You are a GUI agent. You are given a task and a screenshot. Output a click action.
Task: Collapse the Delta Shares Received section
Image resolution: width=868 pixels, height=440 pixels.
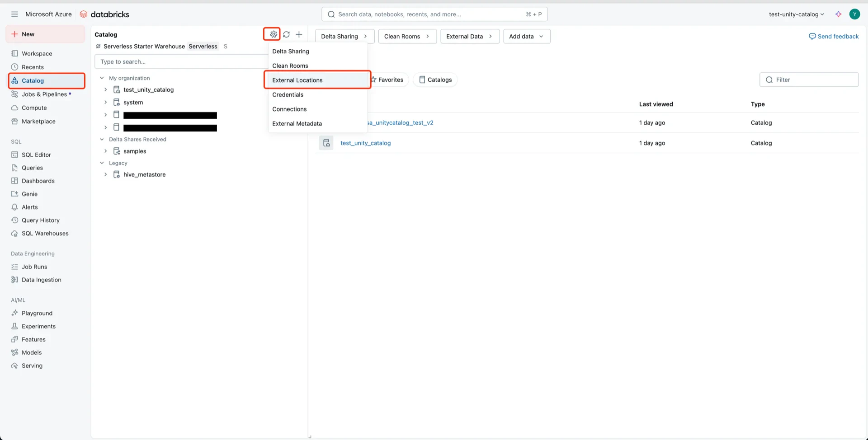[x=102, y=140]
